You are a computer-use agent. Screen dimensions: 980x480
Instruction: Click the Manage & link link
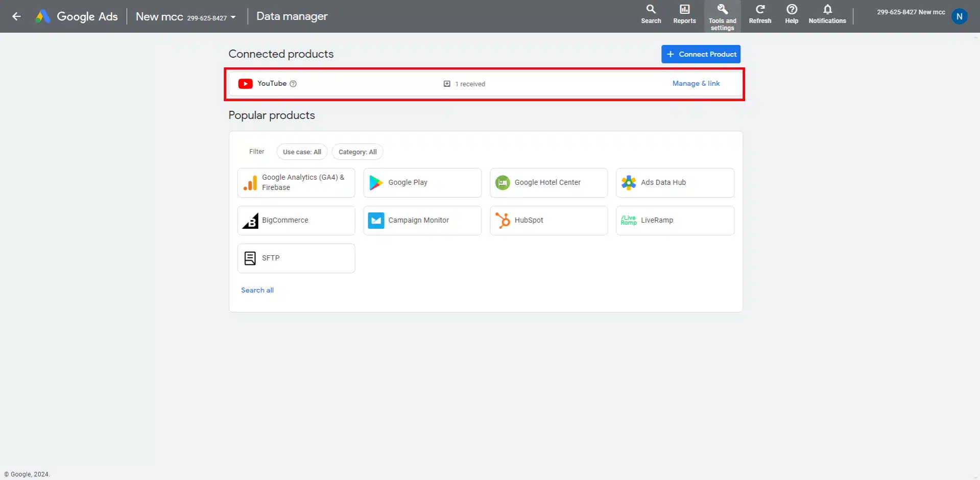click(x=696, y=83)
